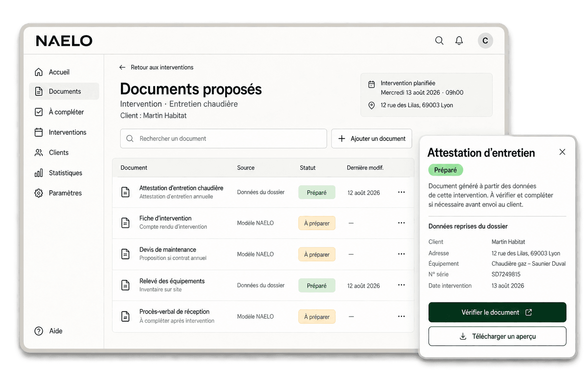588x392 pixels.
Task: Click the Source column header
Action: pyautogui.click(x=246, y=168)
